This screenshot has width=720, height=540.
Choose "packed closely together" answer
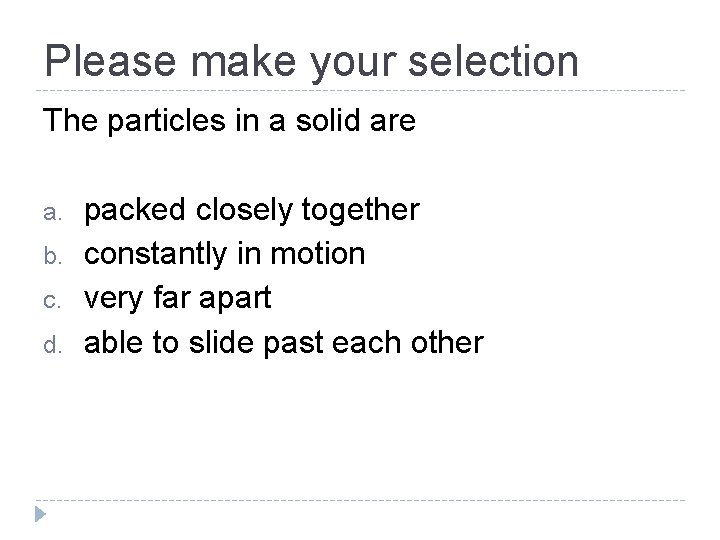click(x=251, y=210)
